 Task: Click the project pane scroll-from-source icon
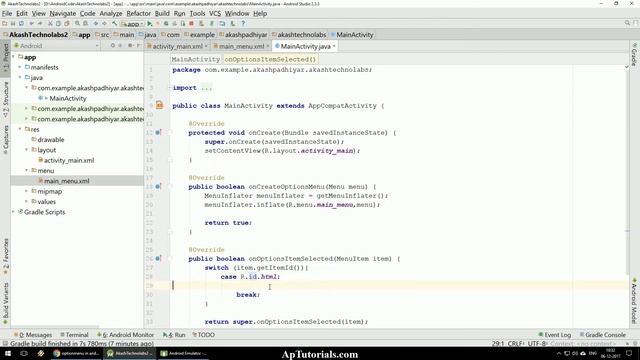tap(113, 46)
